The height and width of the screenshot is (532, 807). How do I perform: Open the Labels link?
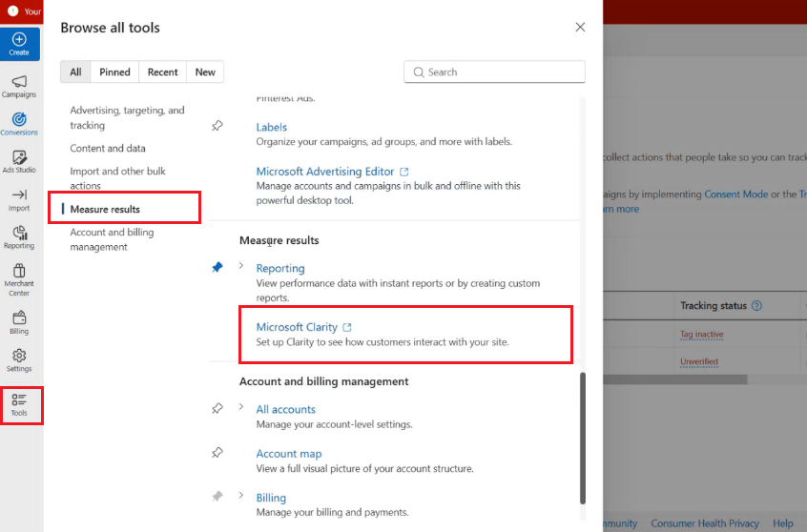tap(271, 127)
